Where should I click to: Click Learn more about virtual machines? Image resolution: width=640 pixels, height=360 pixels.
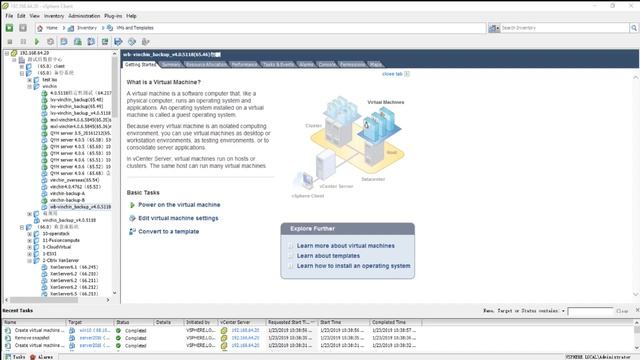(346, 246)
